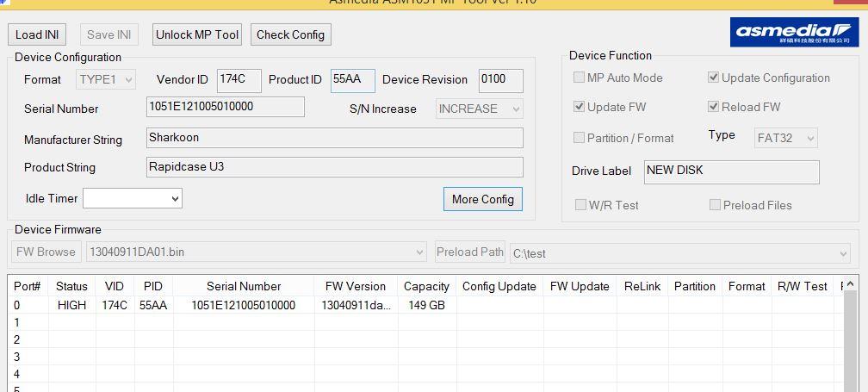Screen dimensions: 868x392
Task: Click the FW Browse button
Action: click(46, 252)
